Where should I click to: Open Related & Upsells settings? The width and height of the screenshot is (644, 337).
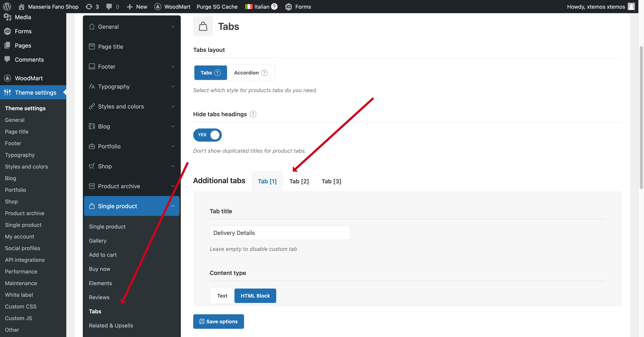tap(111, 326)
